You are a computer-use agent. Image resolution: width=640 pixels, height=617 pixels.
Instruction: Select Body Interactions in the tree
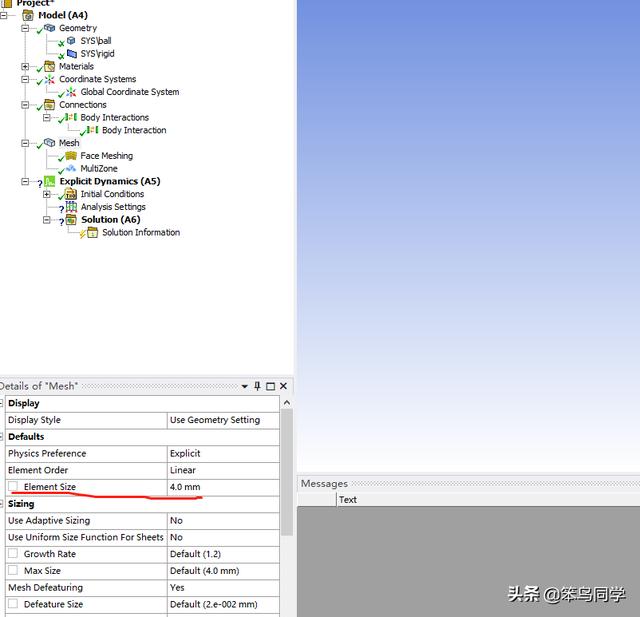(114, 118)
